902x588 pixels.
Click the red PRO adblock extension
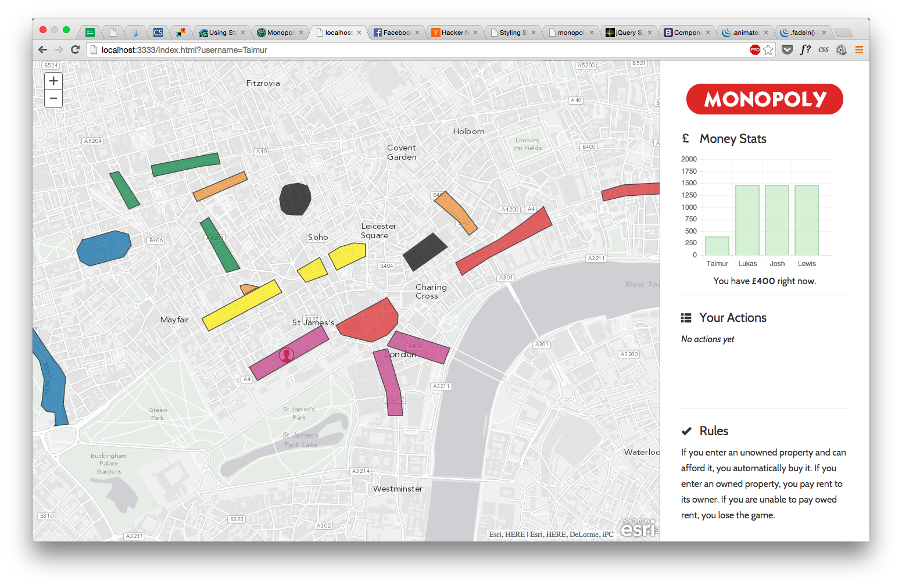tap(755, 50)
